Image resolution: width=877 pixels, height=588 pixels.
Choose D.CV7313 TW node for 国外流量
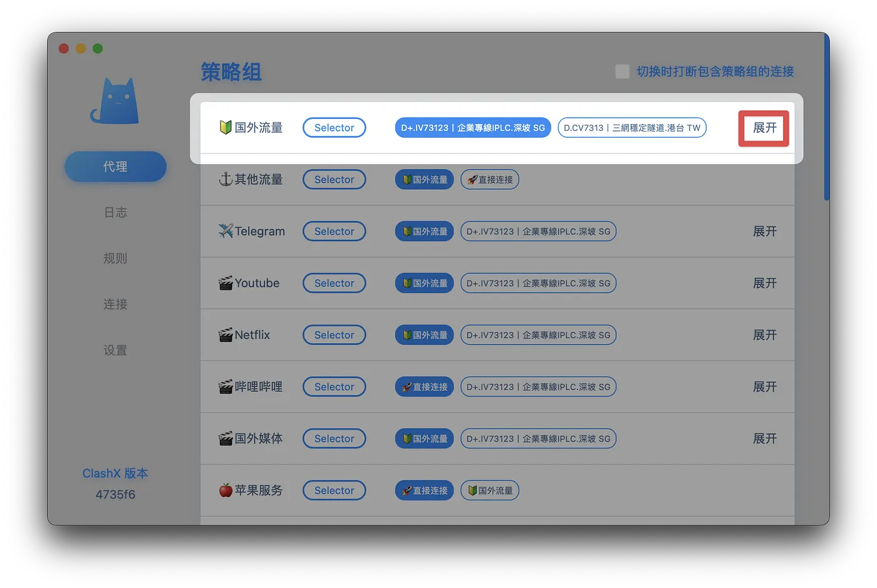point(631,128)
